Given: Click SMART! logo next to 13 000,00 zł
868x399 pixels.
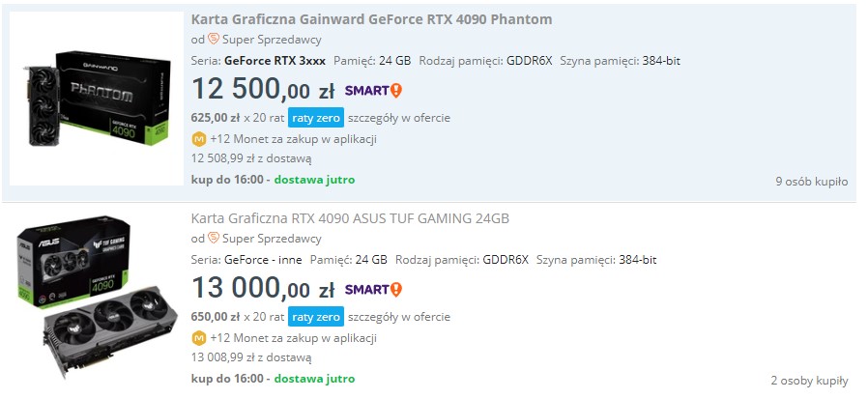Looking at the screenshot, I should pyautogui.click(x=373, y=290).
